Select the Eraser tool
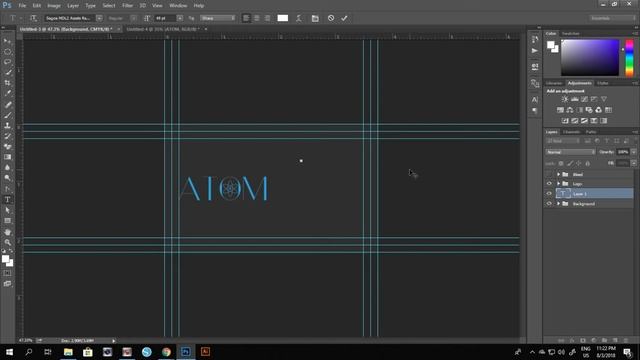 (7, 147)
